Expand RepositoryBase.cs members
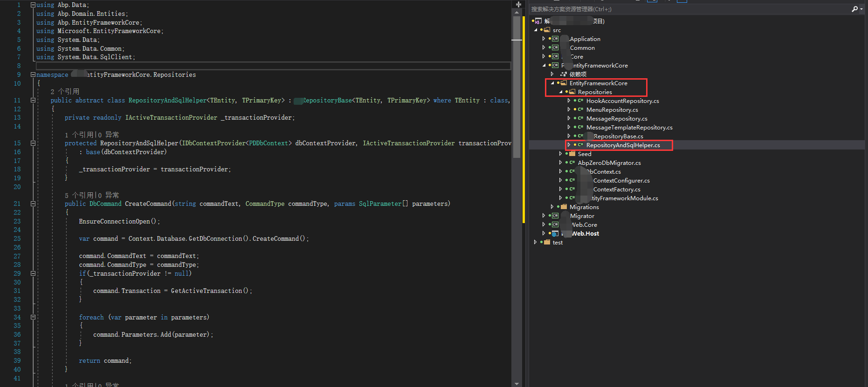868x387 pixels. pyautogui.click(x=569, y=136)
